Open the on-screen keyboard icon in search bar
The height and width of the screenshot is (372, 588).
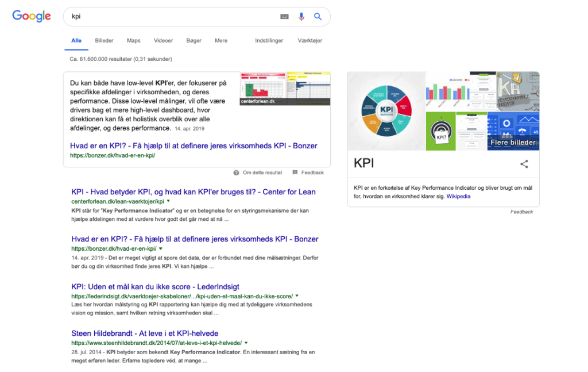pyautogui.click(x=285, y=17)
